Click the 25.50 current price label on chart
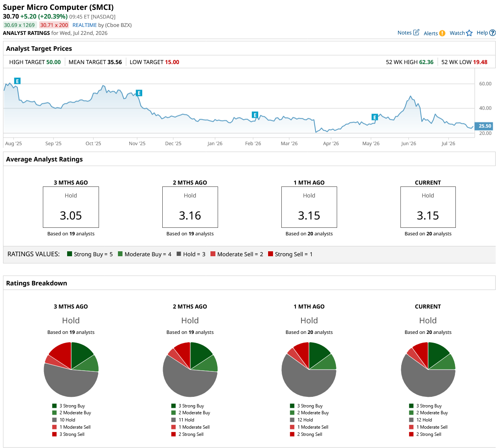496x448 pixels. [484, 126]
